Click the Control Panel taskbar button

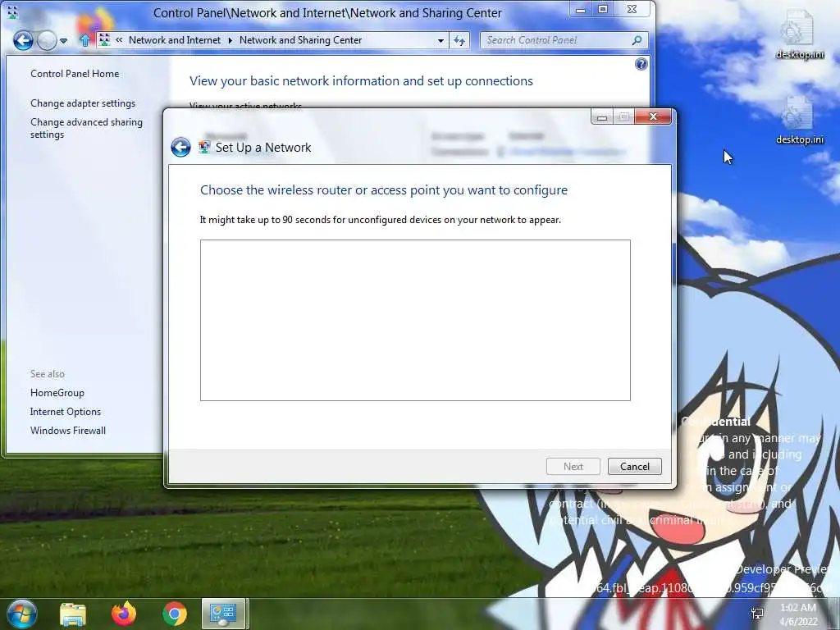[224, 614]
